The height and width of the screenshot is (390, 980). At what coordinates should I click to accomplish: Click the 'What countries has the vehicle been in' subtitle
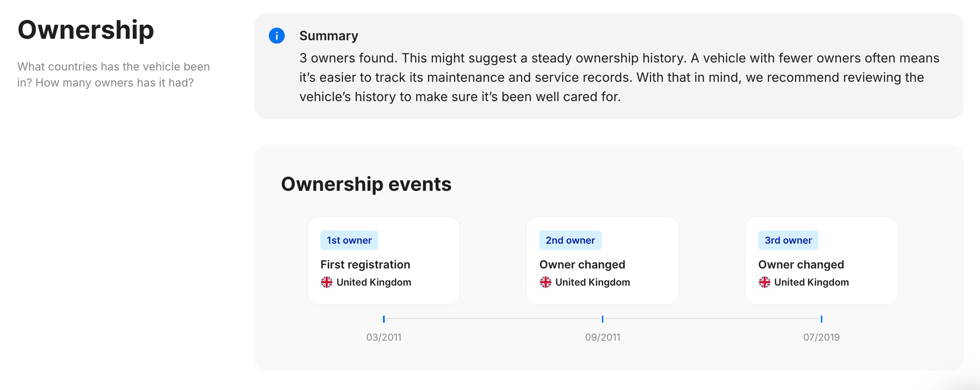(113, 75)
